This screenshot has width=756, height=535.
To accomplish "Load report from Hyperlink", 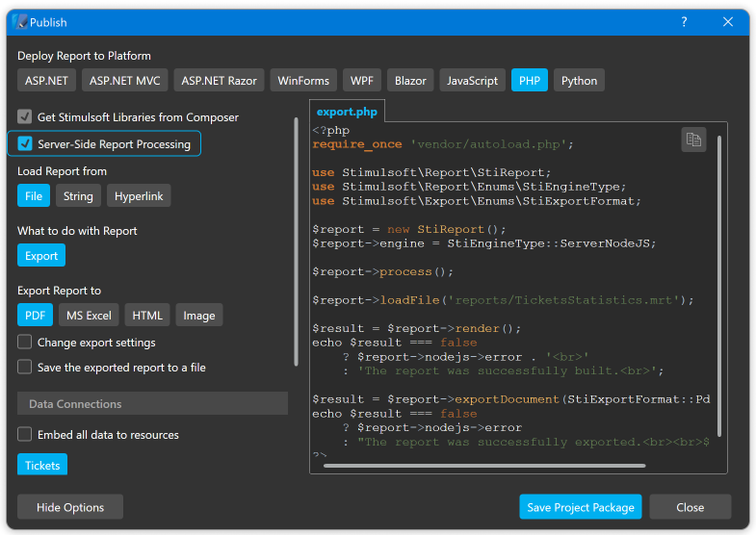I will coord(139,196).
